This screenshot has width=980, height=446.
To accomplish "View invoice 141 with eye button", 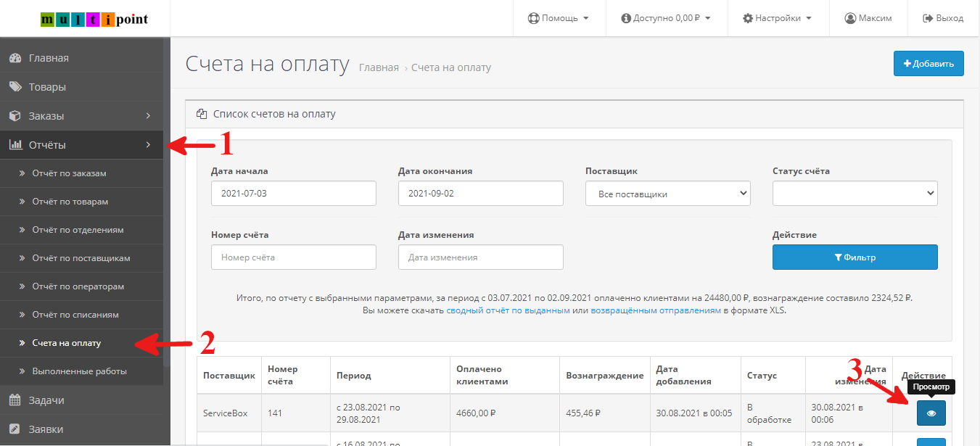I will (931, 413).
